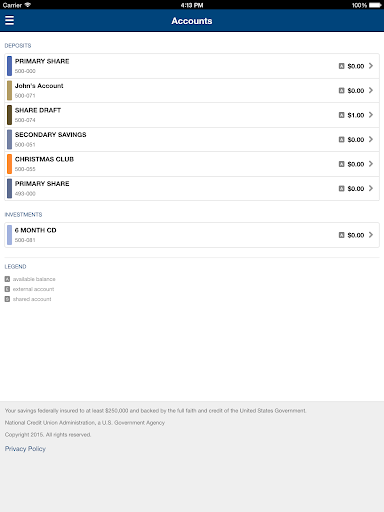
Task: Expand SECONDARY SAVINGS chevron arrow
Action: pyautogui.click(x=371, y=139)
